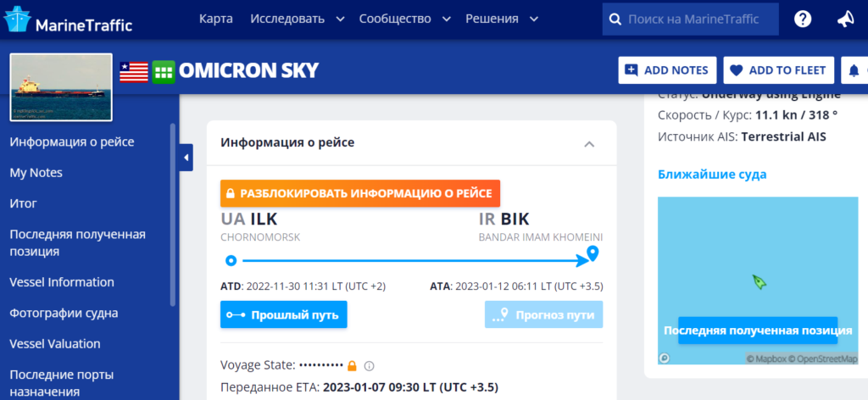The width and height of the screenshot is (868, 400).
Task: Open Последние порты назначения in sidebar
Action: tap(61, 383)
